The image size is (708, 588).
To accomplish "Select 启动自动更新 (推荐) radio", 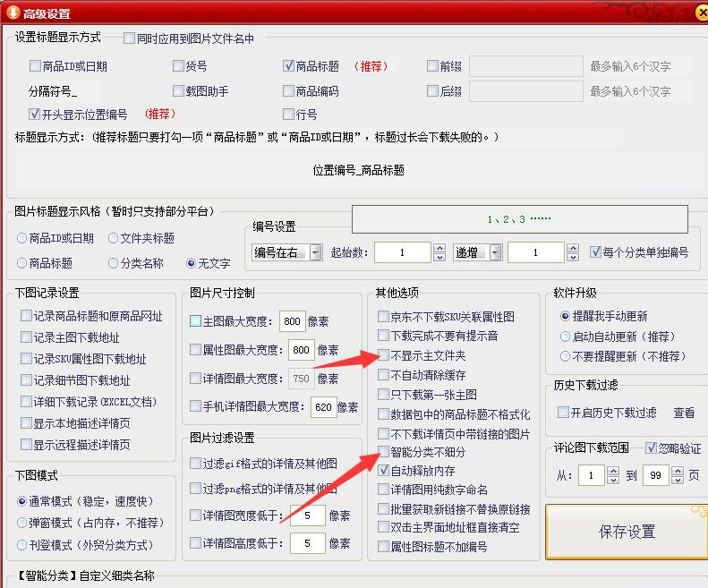I will click(x=565, y=336).
